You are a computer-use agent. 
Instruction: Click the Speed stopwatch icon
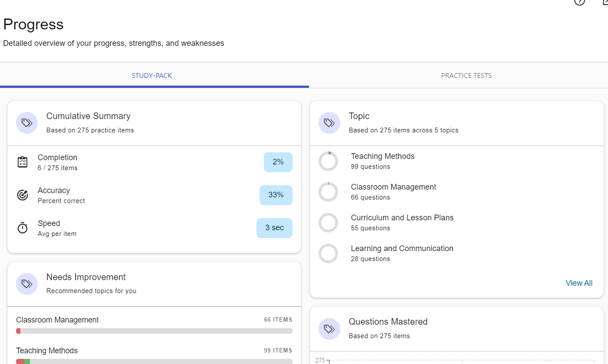click(22, 228)
